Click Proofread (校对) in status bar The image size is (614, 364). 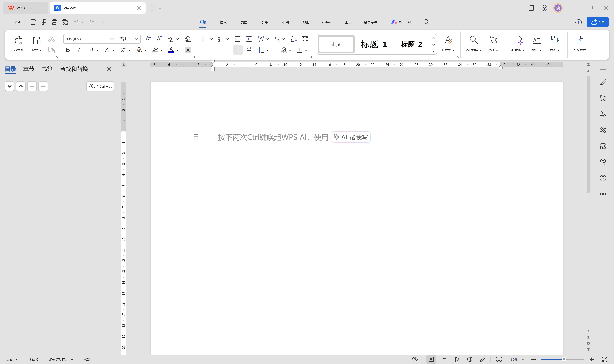(x=87, y=360)
